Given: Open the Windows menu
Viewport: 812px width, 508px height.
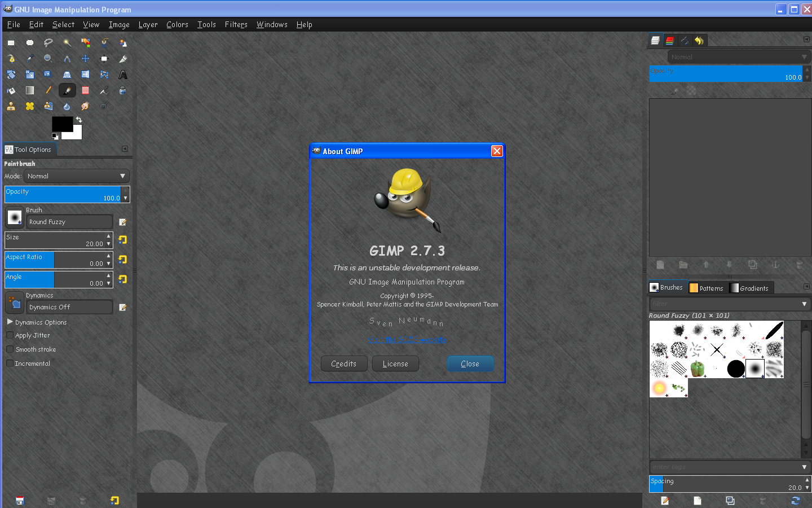Looking at the screenshot, I should coord(272,24).
